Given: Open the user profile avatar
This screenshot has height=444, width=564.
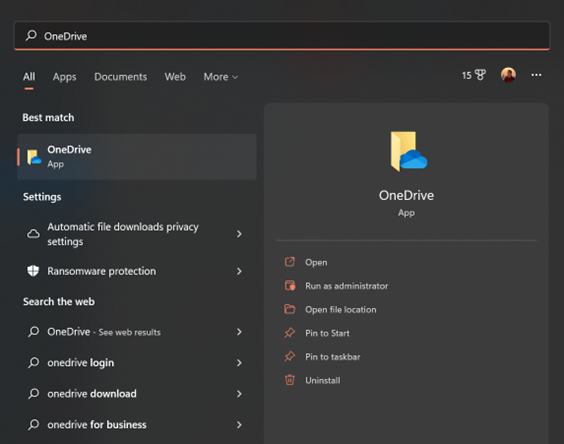Looking at the screenshot, I should tap(508, 75).
